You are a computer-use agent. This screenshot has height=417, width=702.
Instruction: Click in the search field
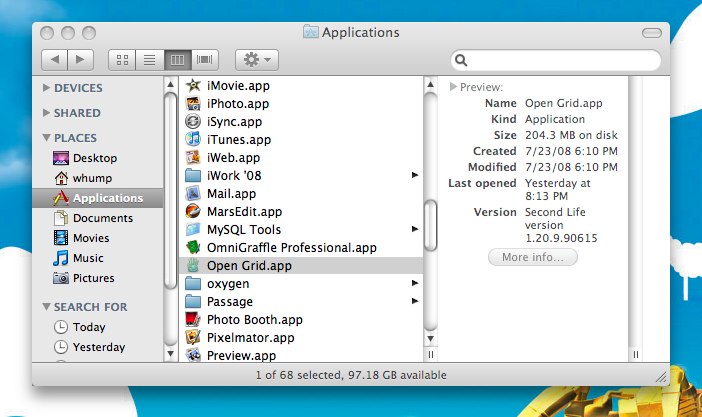pyautogui.click(x=556, y=60)
